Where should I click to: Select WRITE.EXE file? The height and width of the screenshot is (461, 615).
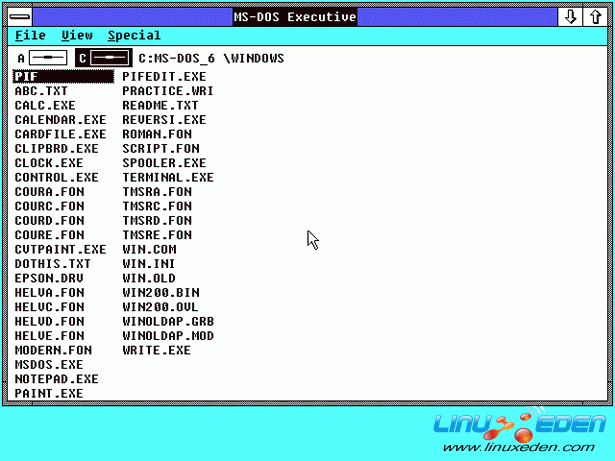156,350
